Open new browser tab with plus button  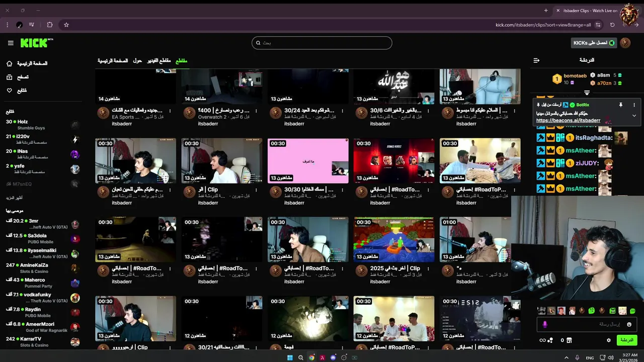pyautogui.click(x=546, y=11)
